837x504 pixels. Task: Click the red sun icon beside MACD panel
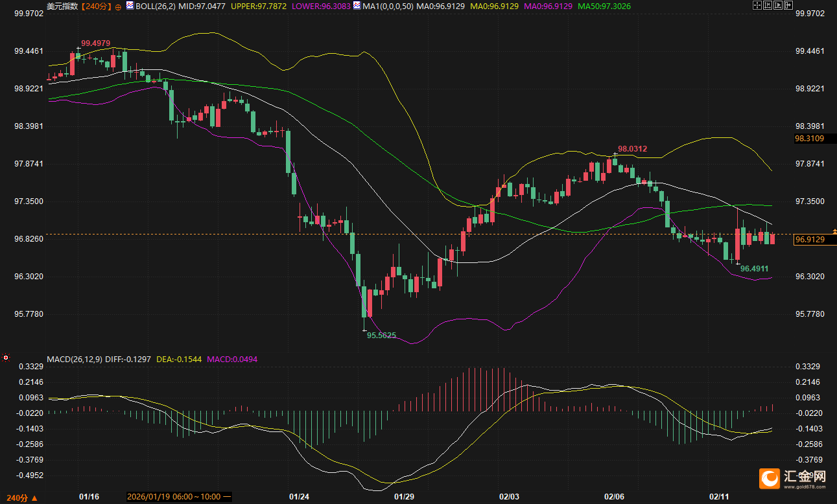tap(6, 357)
